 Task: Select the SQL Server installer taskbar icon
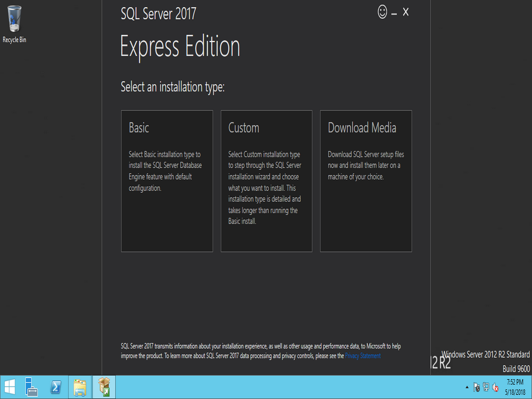pos(103,387)
